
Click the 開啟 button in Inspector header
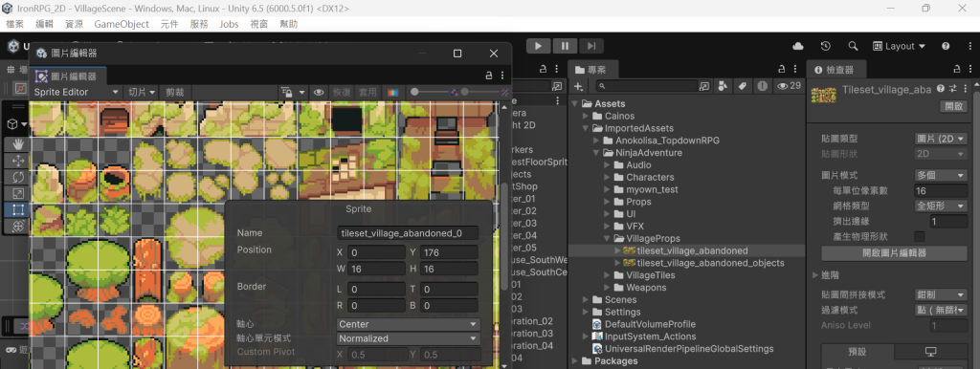click(953, 106)
